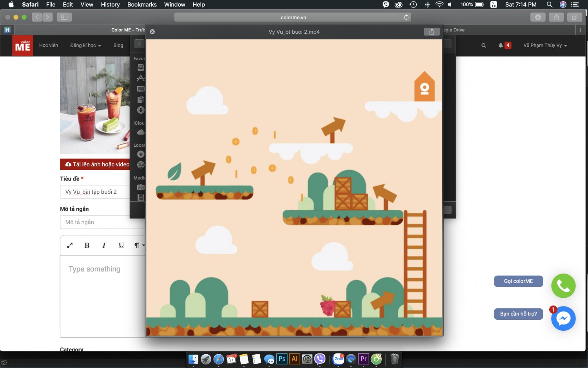
Task: Open the History menu
Action: [110, 5]
